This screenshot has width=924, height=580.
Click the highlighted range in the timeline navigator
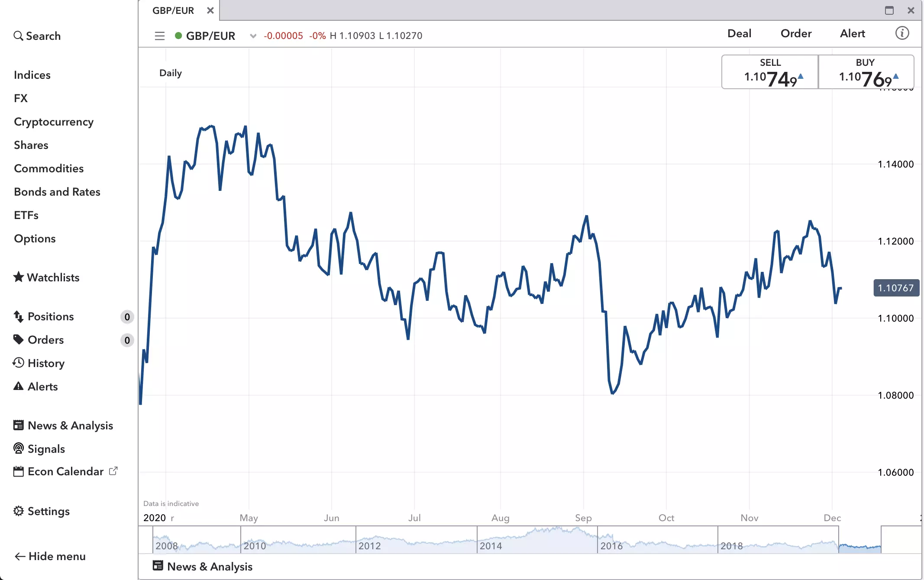click(860, 540)
